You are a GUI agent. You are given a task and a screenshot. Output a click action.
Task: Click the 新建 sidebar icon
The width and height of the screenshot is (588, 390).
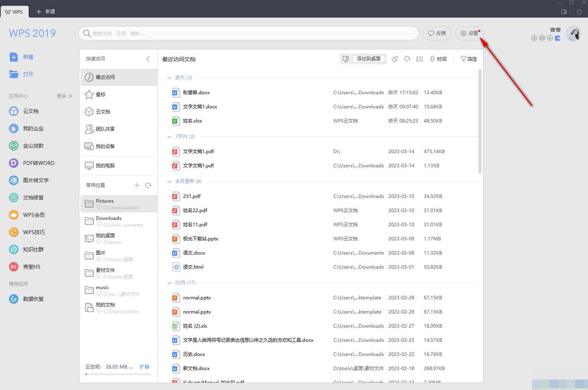(14, 57)
